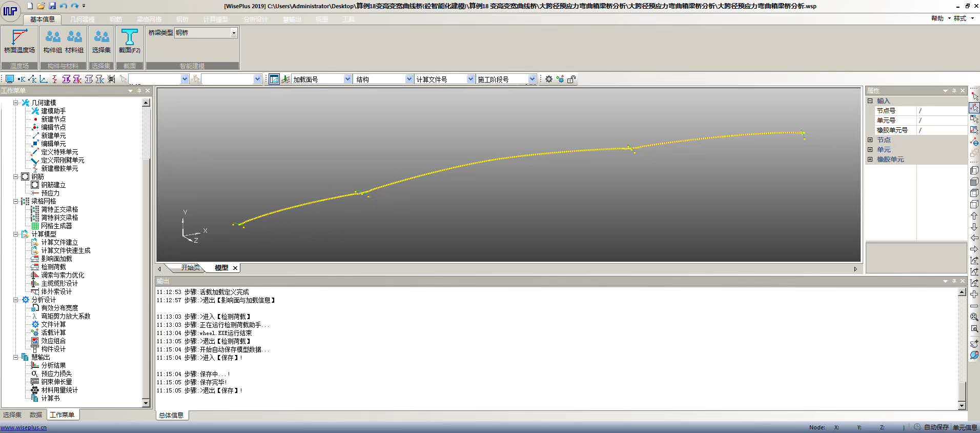The height and width of the screenshot is (433, 980).
Task: Select 新建节点 in work menu tree
Action: click(53, 119)
